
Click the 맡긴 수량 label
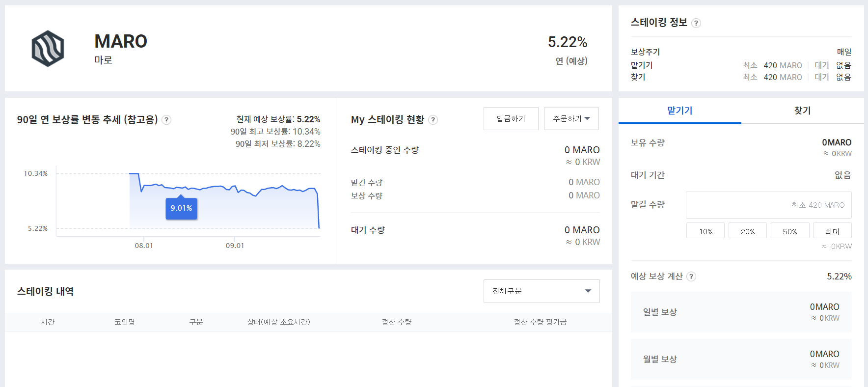[367, 183]
